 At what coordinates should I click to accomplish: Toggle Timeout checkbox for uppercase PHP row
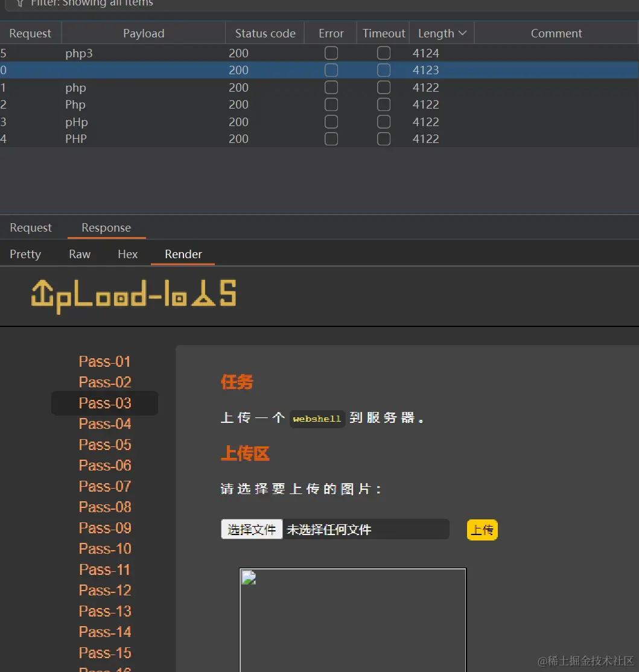pyautogui.click(x=384, y=139)
